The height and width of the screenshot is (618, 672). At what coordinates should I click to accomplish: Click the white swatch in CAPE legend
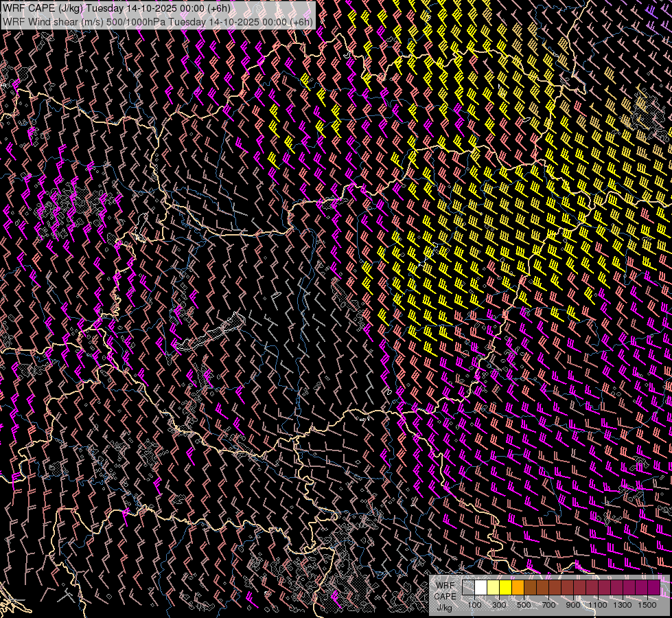click(480, 588)
